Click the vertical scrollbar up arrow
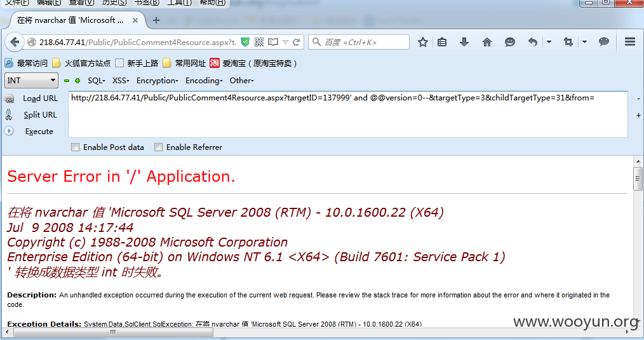 [x=638, y=161]
